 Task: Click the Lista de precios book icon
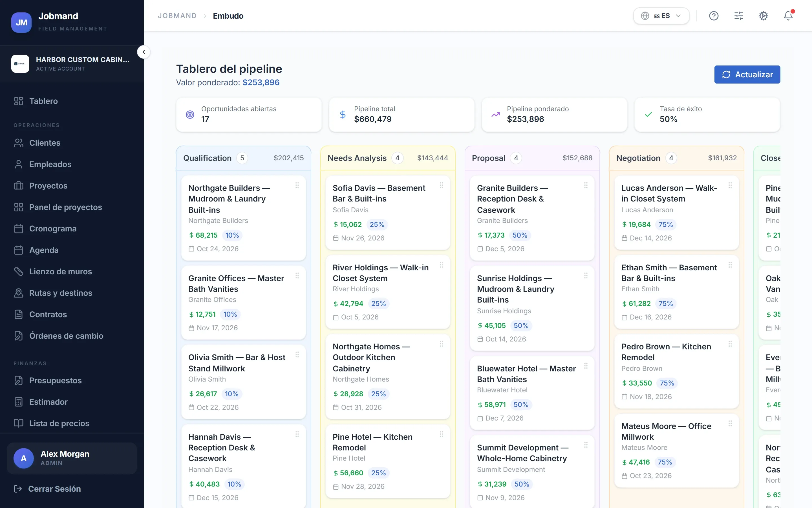coord(18,423)
